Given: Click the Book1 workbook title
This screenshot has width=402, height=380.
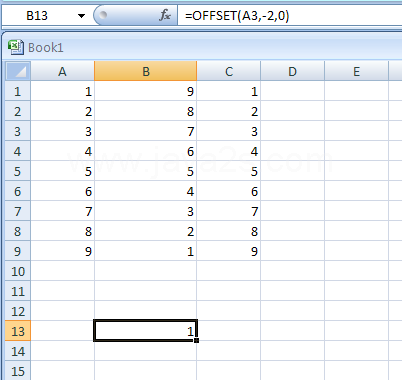Looking at the screenshot, I should [x=46, y=48].
